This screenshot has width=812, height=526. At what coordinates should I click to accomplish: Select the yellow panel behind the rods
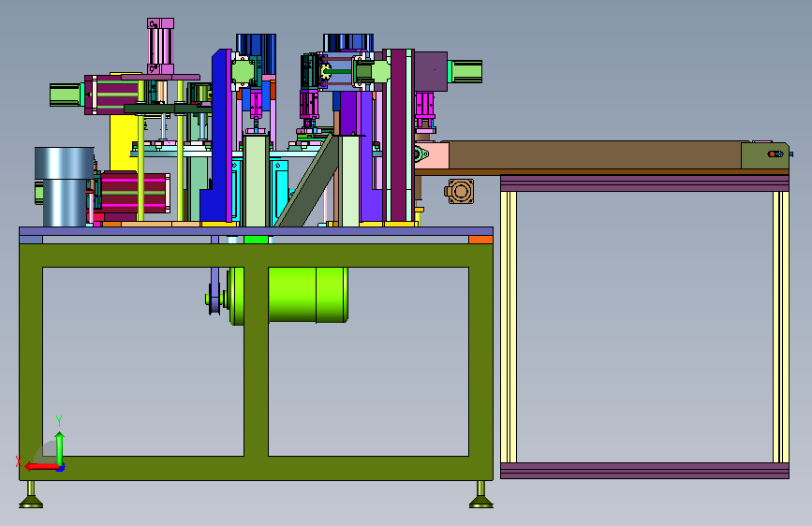coord(122,142)
